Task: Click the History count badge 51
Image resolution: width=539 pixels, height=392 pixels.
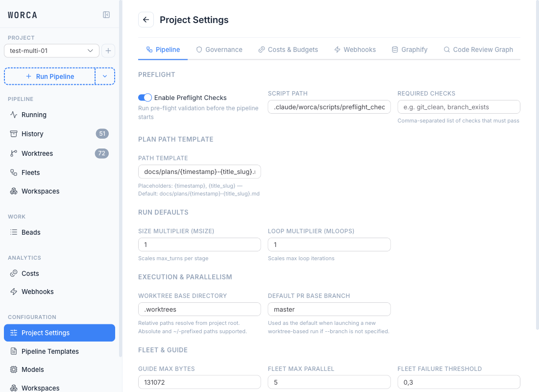Action: tap(102, 134)
